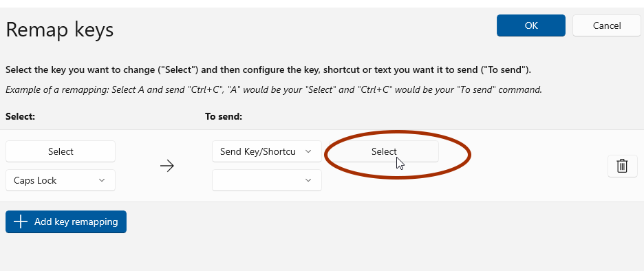Delete the remapping with the trash icon

[x=622, y=166]
